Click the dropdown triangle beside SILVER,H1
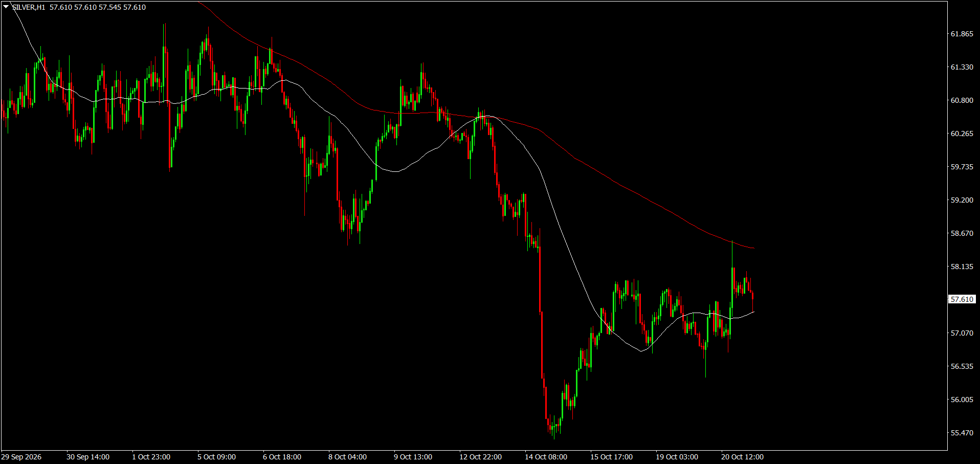Screen dimensions: 980x464 point(6,7)
